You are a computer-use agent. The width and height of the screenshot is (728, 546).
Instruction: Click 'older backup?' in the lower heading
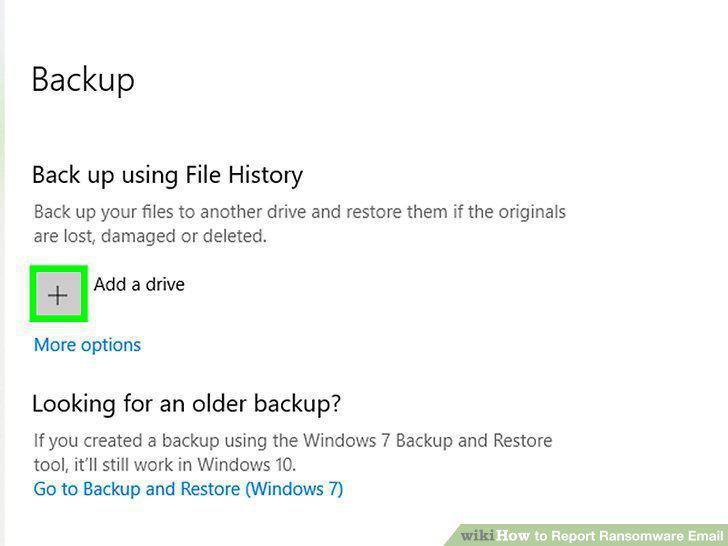click(x=266, y=403)
